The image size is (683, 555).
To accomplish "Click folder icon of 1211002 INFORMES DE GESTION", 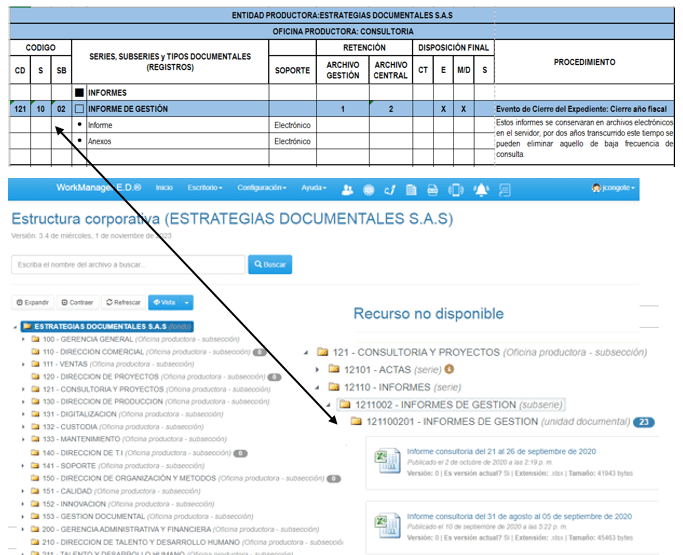I will click(x=345, y=404).
